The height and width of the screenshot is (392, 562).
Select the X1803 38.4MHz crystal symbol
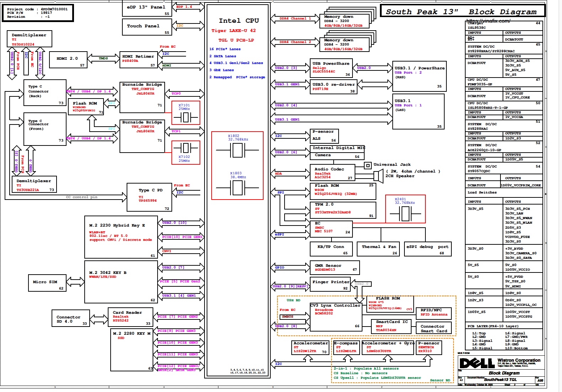(x=237, y=187)
